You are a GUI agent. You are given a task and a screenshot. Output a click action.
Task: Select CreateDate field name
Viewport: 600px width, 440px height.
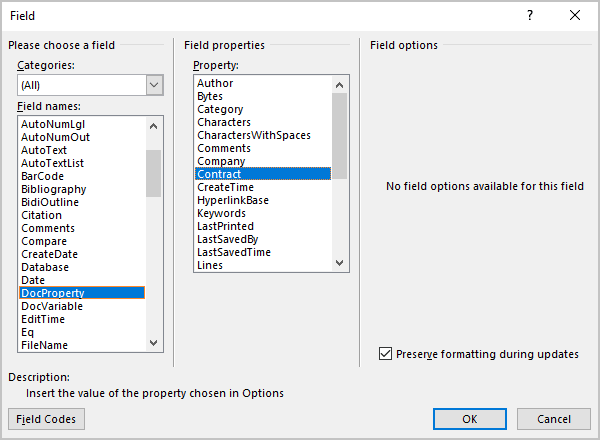point(82,254)
